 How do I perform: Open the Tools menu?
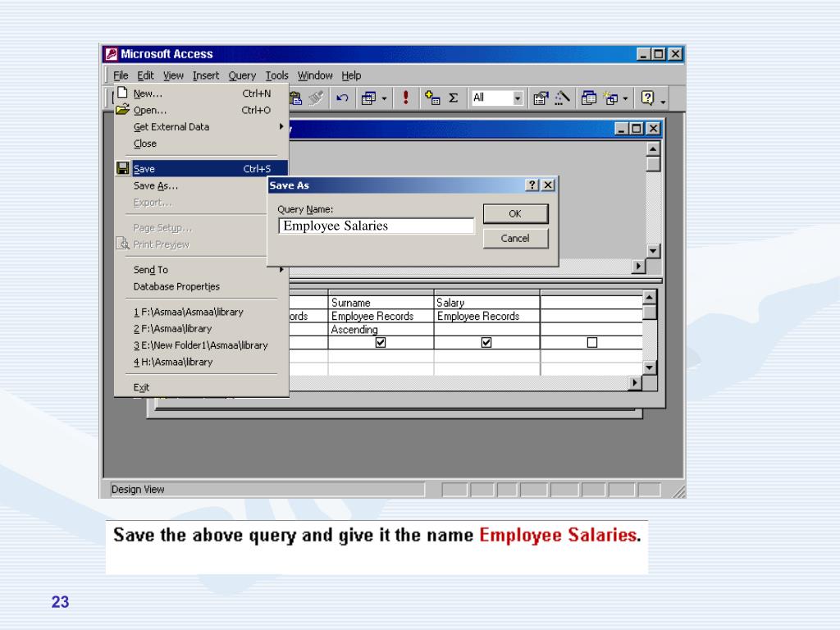click(277, 75)
